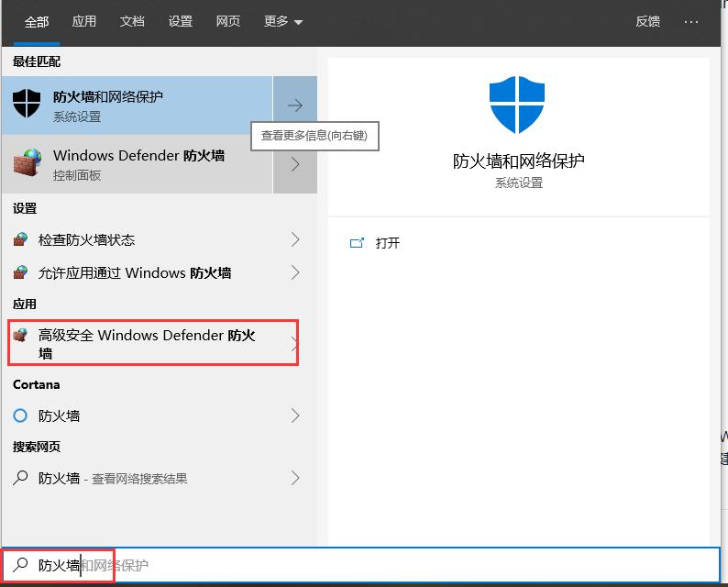Click brick wall globe icon for Windows Defender 防火墙
Viewport: 728px width, 587px height.
coord(27,162)
